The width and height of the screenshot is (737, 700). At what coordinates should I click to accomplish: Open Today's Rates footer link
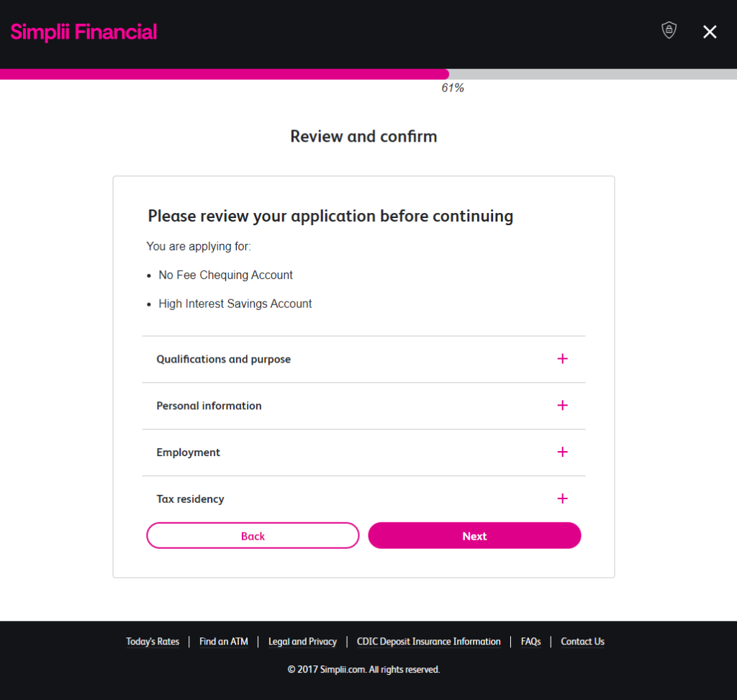[153, 642]
